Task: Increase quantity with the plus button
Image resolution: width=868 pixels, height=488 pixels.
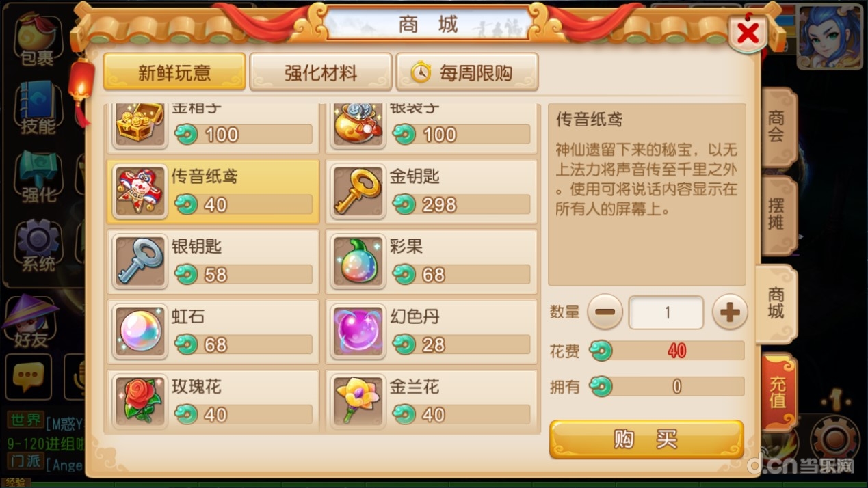Action: pyautogui.click(x=730, y=312)
